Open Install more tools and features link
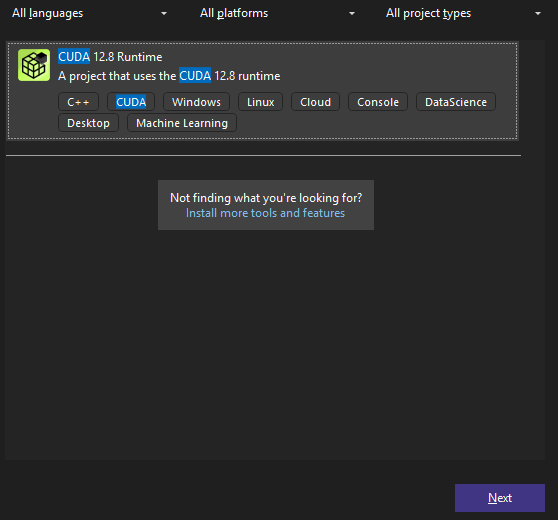Image resolution: width=558 pixels, height=520 pixels. [265, 213]
